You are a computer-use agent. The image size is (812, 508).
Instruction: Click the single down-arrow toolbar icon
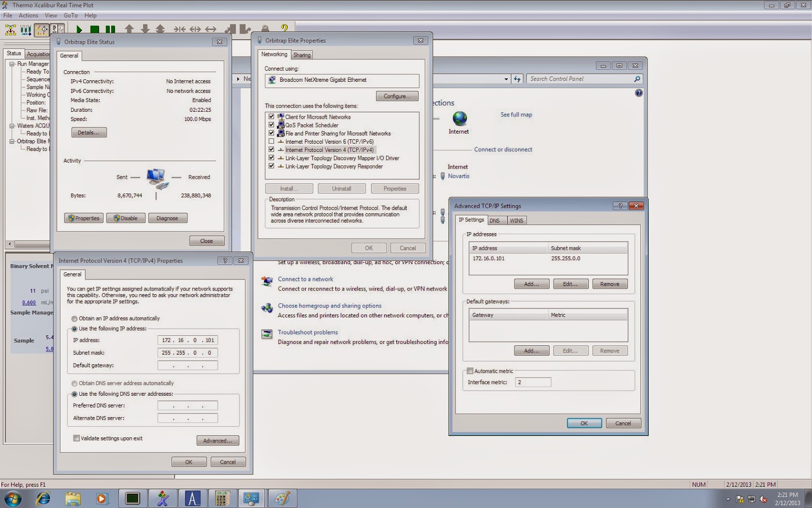(145, 29)
